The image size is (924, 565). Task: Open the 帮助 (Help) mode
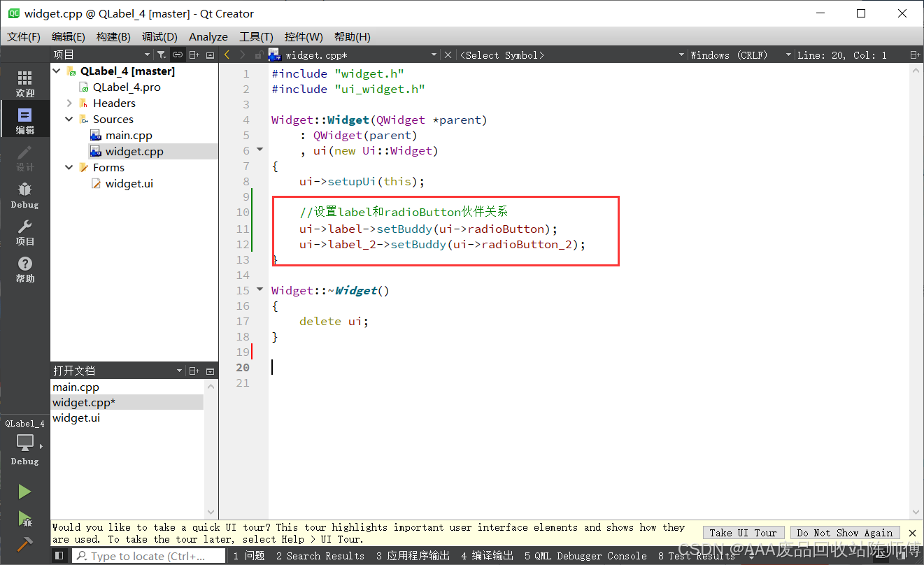25,269
